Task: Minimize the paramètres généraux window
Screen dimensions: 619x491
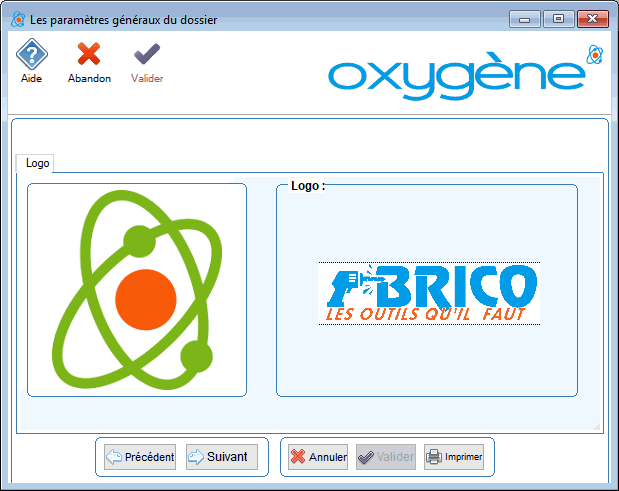Action: 525,19
